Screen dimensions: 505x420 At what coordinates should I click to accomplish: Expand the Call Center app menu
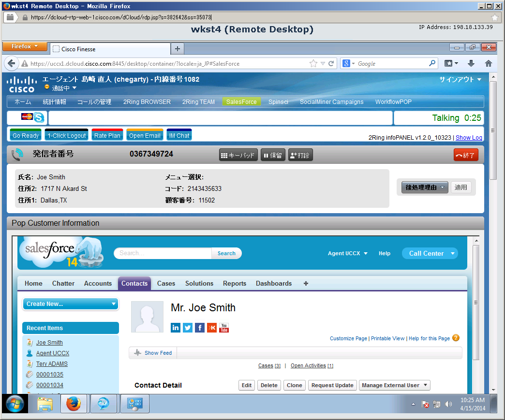click(430, 253)
